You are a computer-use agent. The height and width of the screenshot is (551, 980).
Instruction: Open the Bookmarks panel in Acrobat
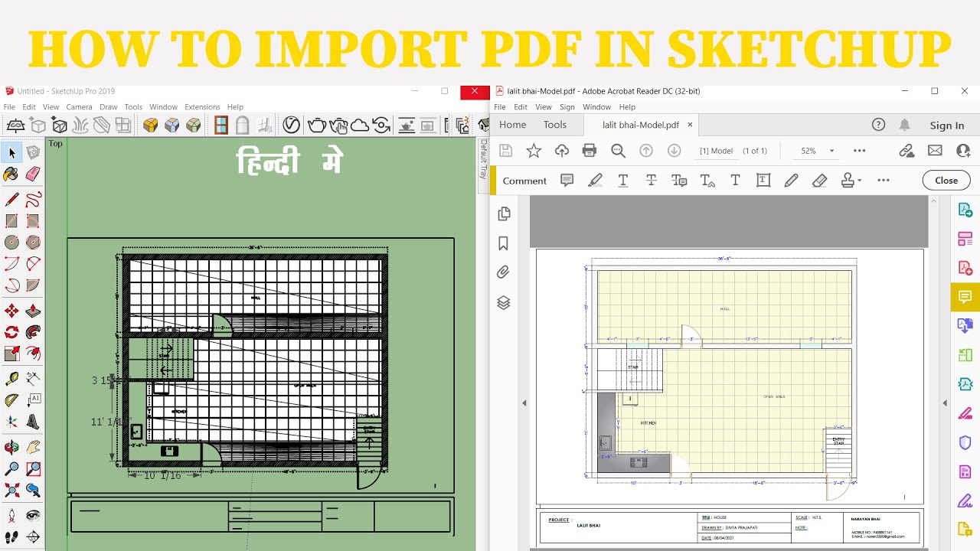[503, 243]
